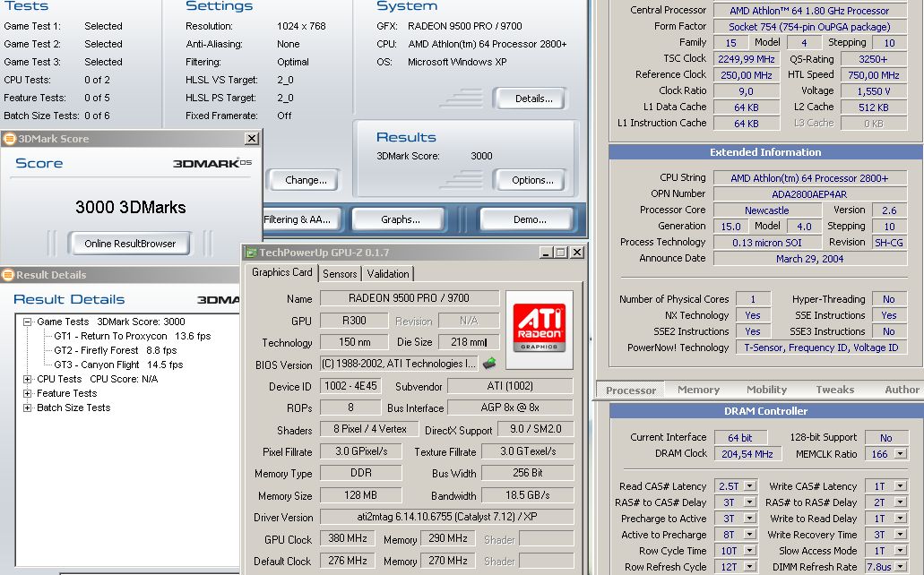924x575 pixels.
Task: Select GT1 - Return To Proxycon result row
Action: tap(132, 336)
